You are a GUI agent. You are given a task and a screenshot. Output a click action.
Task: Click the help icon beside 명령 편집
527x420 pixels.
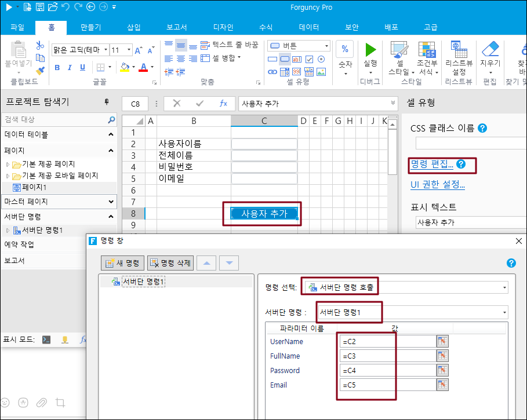[x=461, y=165]
